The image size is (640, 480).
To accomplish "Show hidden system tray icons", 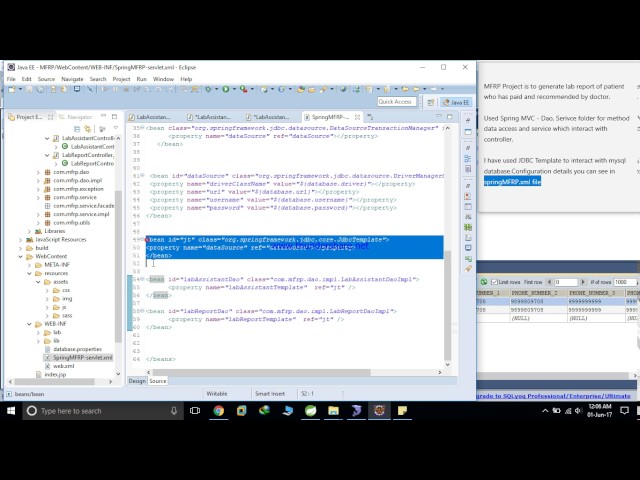I will (545, 411).
